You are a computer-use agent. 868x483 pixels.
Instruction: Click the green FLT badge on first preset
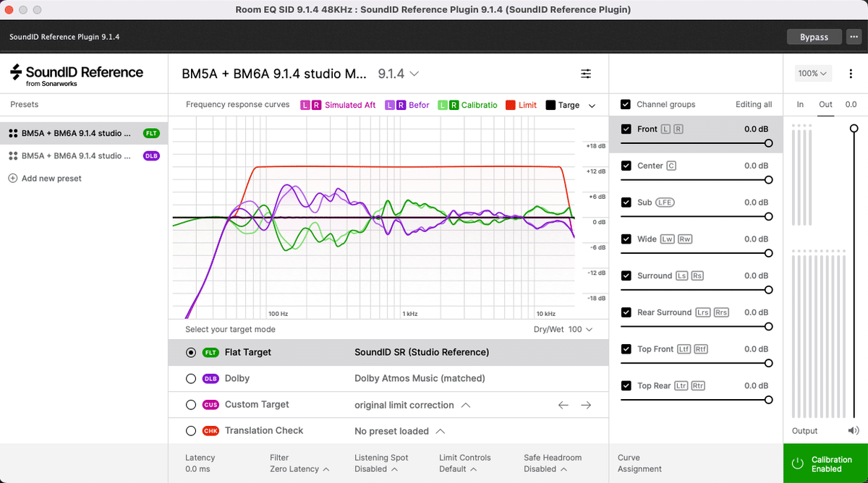click(x=151, y=134)
